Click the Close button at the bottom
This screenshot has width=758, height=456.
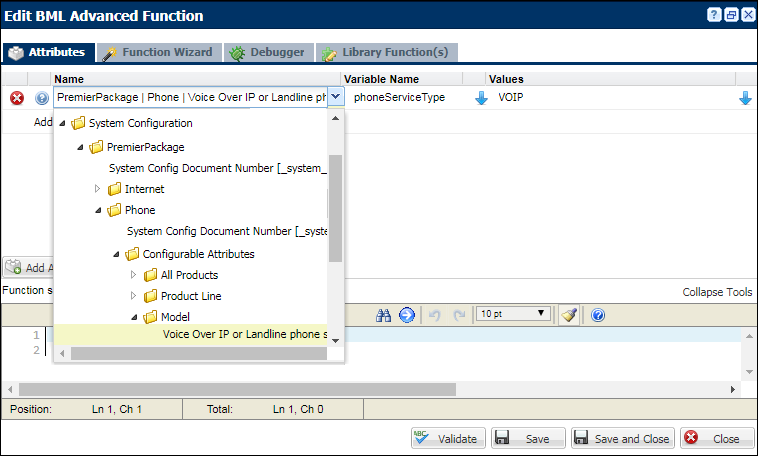coord(717,438)
